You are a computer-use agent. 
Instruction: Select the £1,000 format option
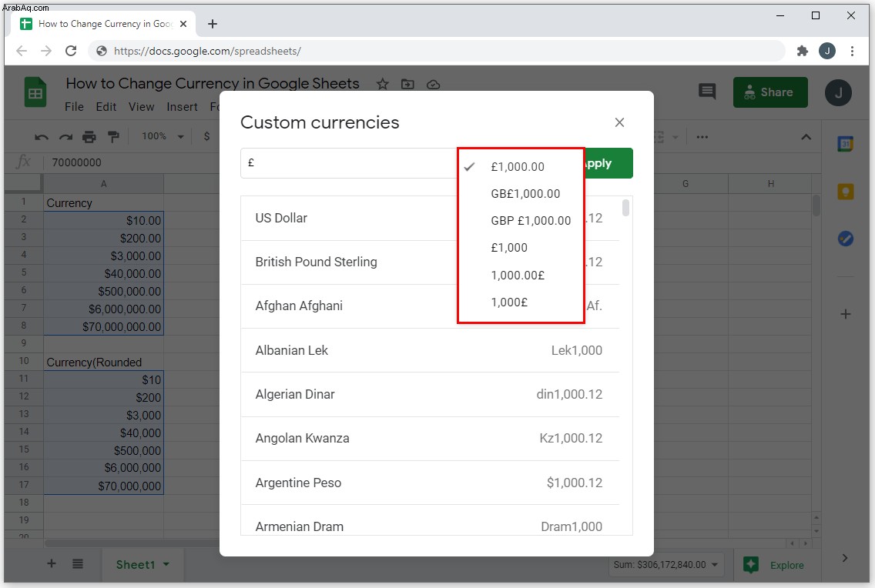(521, 248)
